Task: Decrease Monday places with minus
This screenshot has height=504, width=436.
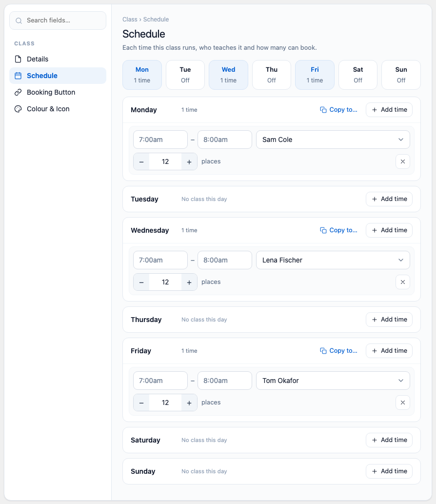Action: tap(141, 161)
